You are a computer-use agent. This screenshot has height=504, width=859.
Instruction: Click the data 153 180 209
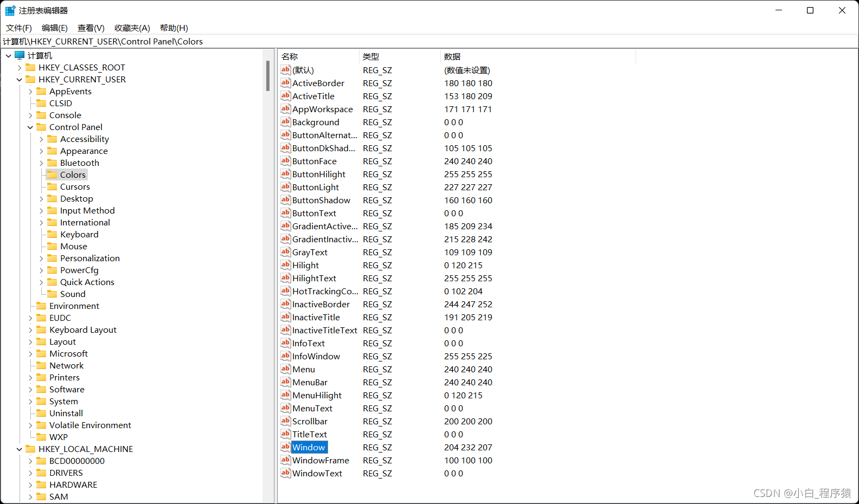468,96
